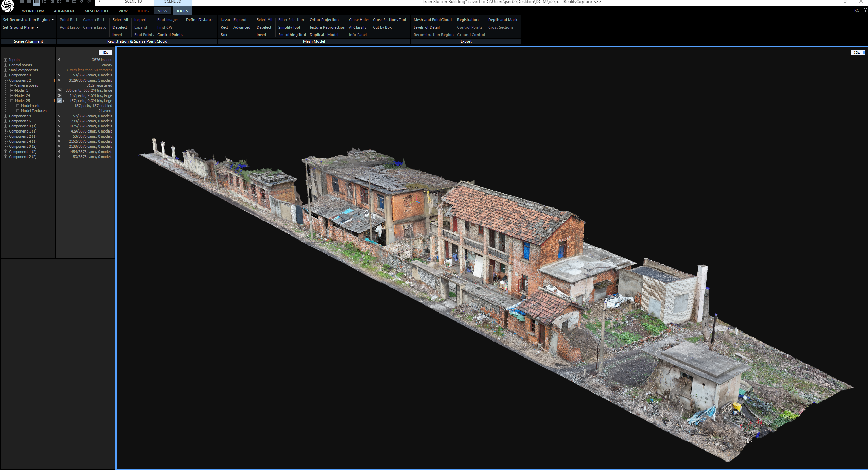868x470 pixels.
Task: Click the Simplify Tool button
Action: [289, 27]
